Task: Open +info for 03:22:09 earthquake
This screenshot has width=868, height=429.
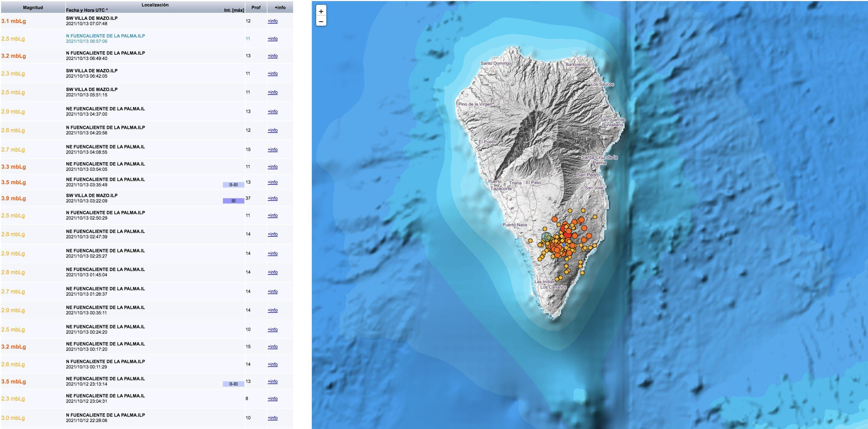Action: pos(273,199)
